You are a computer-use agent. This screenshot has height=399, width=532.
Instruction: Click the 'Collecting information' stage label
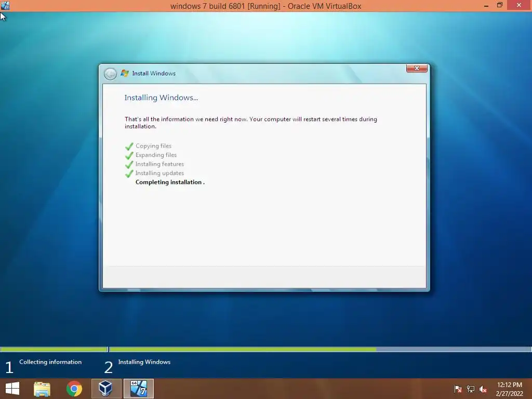[x=50, y=362]
